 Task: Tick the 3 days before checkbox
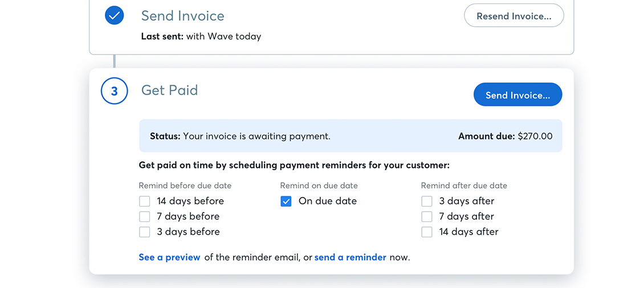[145, 232]
